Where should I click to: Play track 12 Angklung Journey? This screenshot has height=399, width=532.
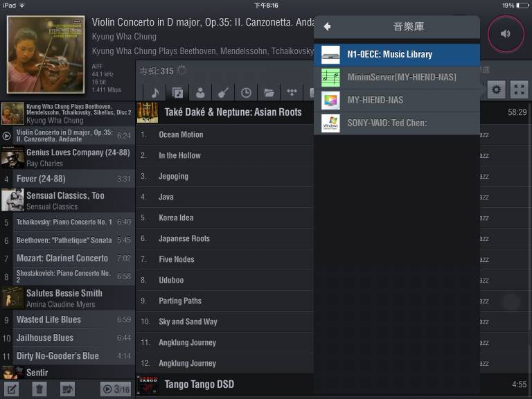(224, 364)
